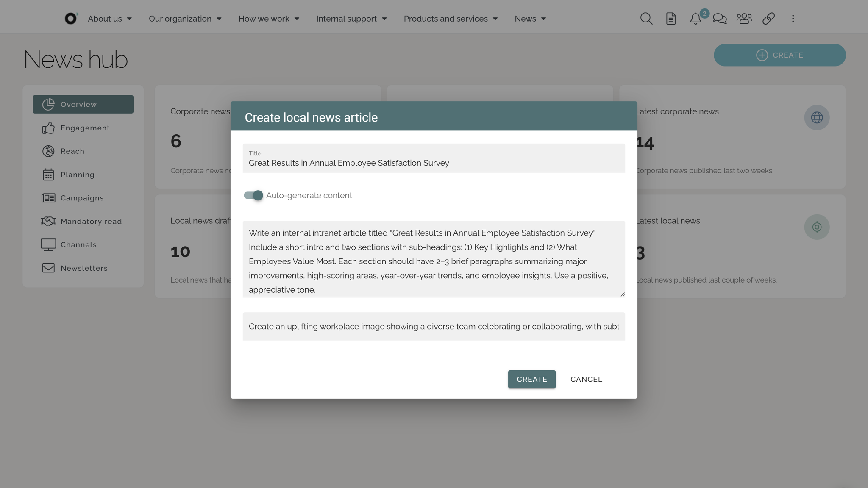Open the notifications bell icon

695,19
